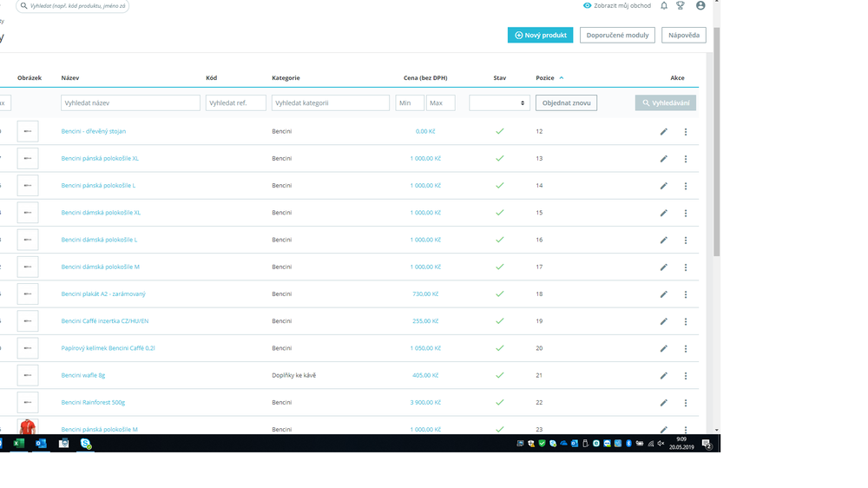Open Outlook from the taskbar

[41, 443]
